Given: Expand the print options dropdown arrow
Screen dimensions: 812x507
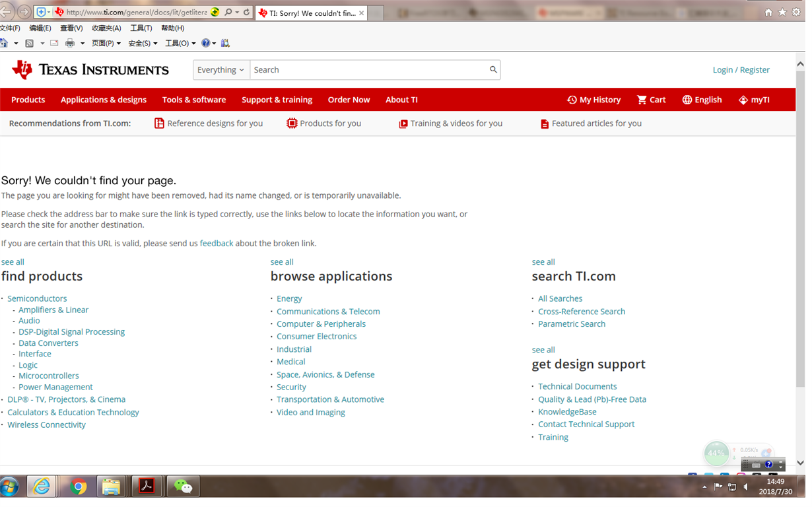Looking at the screenshot, I should (83, 43).
